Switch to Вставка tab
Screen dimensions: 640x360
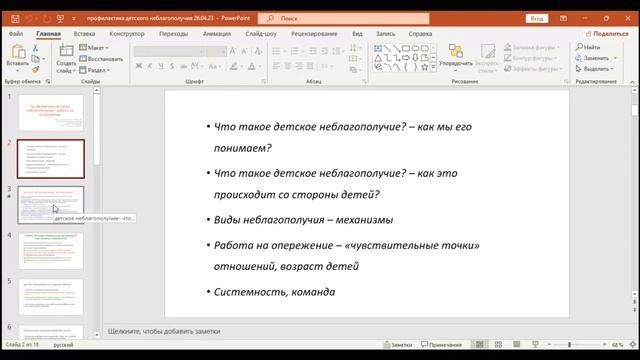pyautogui.click(x=84, y=34)
